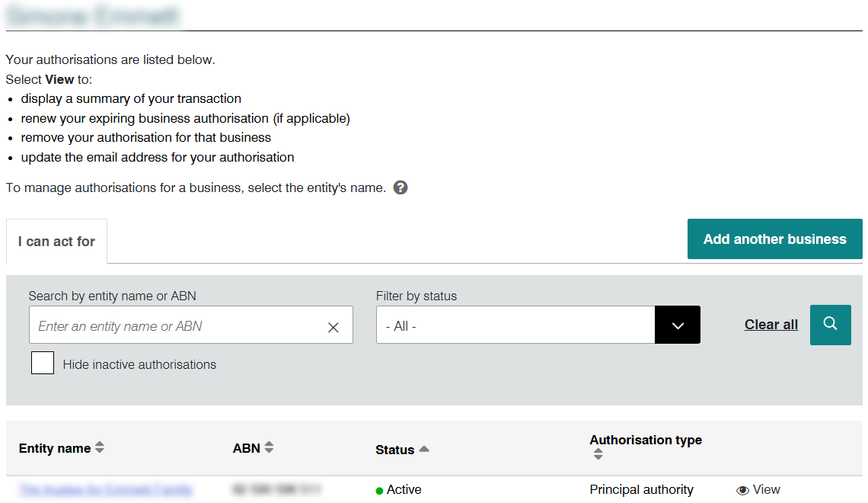
Task: Sort by Entity name using arrows icon
Action: pyautogui.click(x=100, y=448)
